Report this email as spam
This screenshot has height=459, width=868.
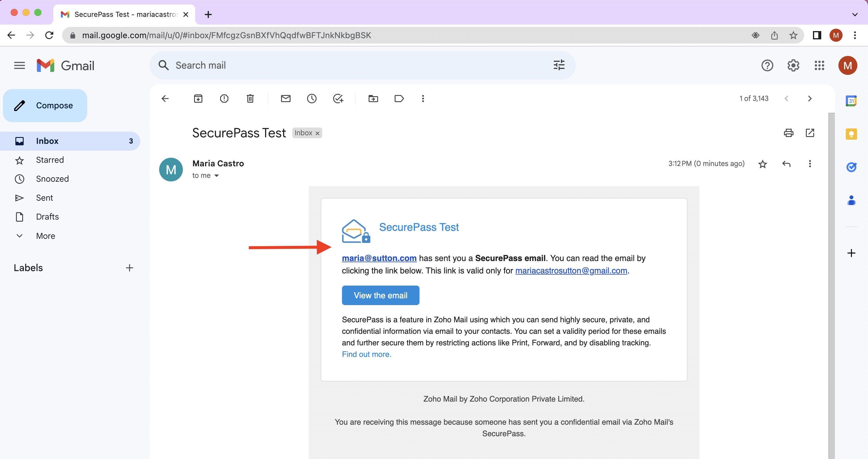click(224, 99)
